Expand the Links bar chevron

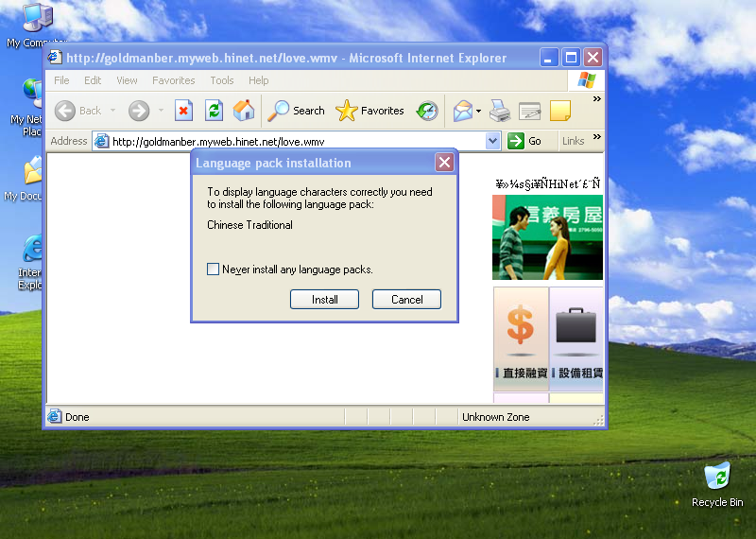click(597, 136)
